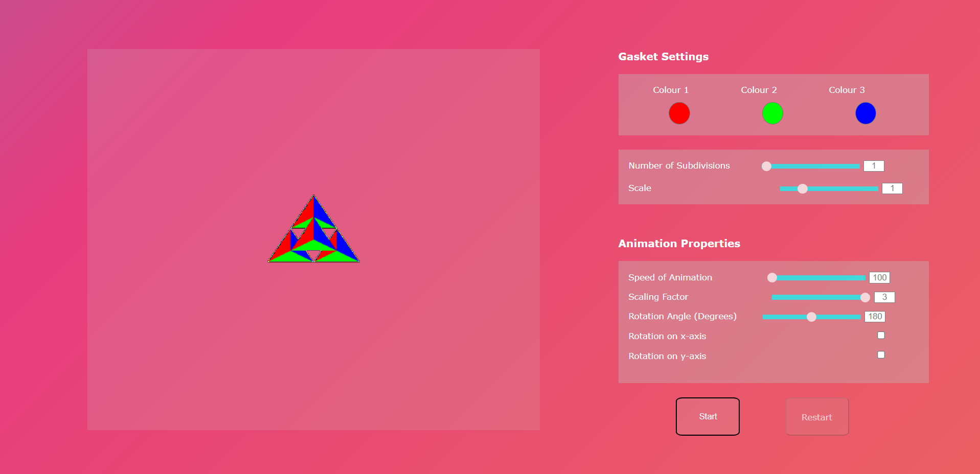The image size is (980, 474).
Task: Click the Number of Subdivisions slider handle
Action: click(x=766, y=166)
